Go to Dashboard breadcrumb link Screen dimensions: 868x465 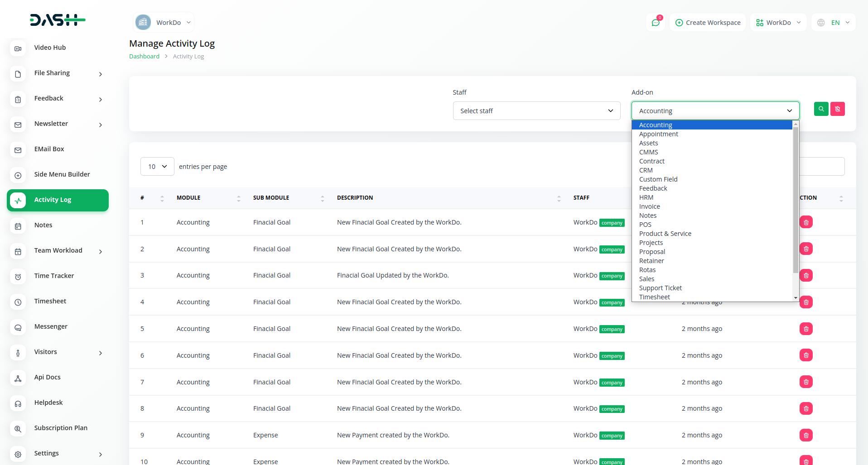144,57
